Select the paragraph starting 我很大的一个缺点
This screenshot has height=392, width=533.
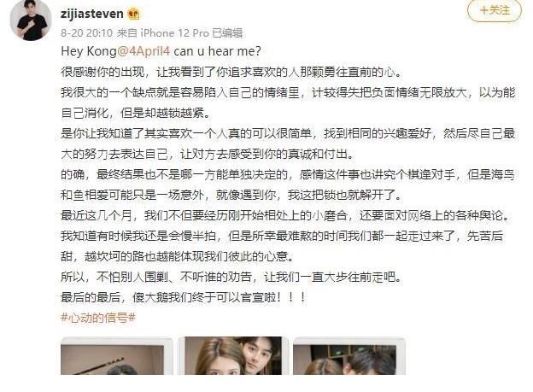[x=288, y=102]
